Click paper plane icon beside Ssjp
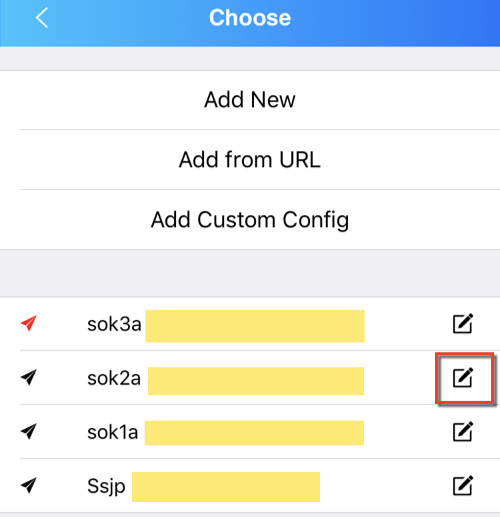 (29, 485)
